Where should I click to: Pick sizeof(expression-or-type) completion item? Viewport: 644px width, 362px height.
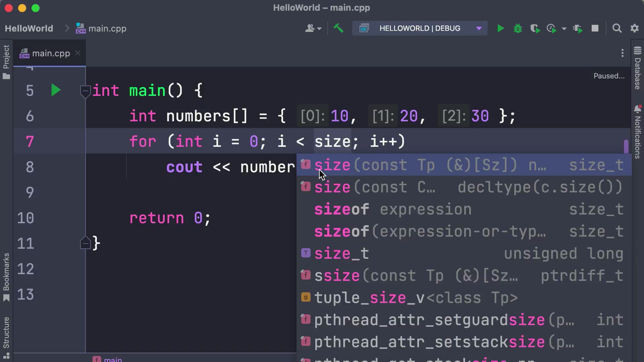point(464,231)
